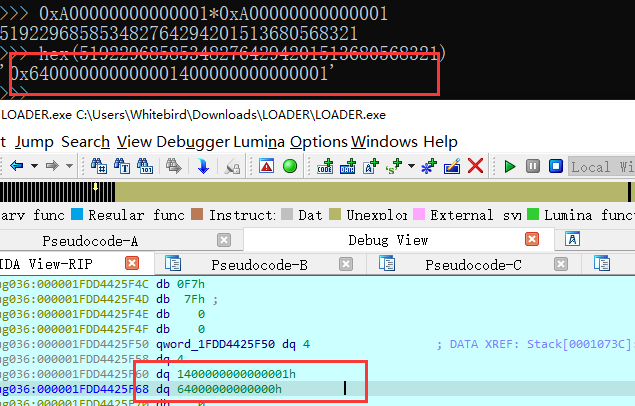Click the blue down arrow jump icon
Viewport: 635px width, 406px height.
tap(203, 166)
